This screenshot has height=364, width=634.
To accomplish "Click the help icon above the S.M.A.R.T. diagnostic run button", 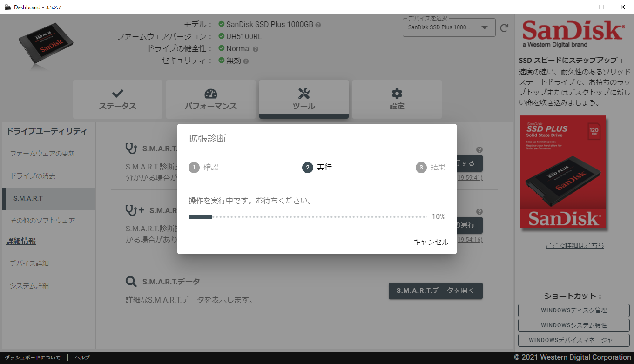I will point(479,150).
